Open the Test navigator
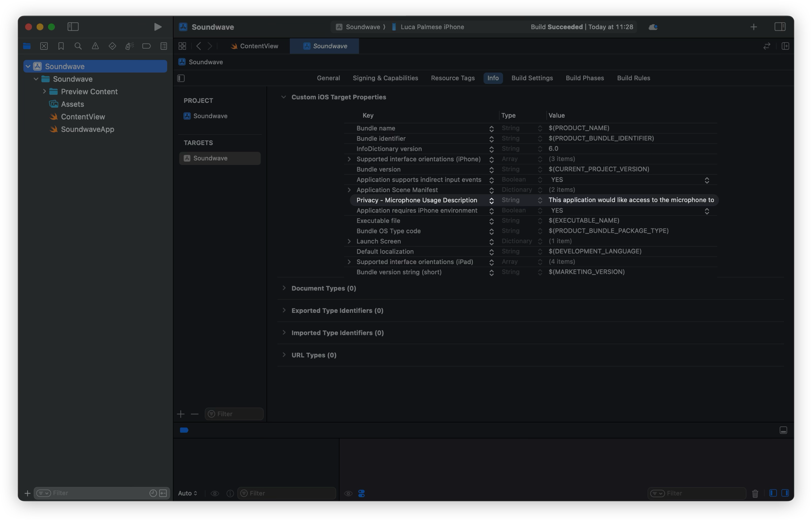This screenshot has width=812, height=521. point(112,46)
